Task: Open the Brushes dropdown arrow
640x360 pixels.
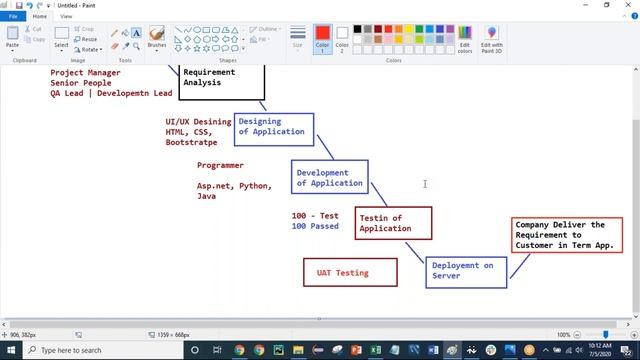Action: point(157,50)
